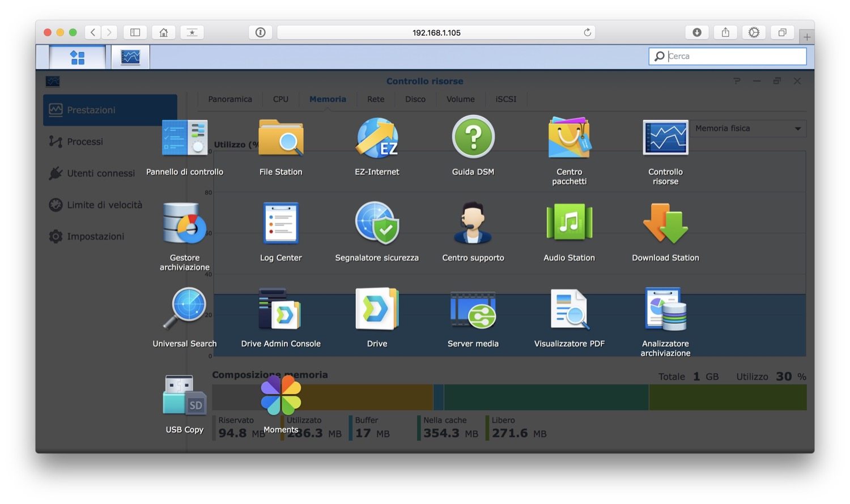Launch Audio Station
This screenshot has width=850, height=504.
[569, 223]
